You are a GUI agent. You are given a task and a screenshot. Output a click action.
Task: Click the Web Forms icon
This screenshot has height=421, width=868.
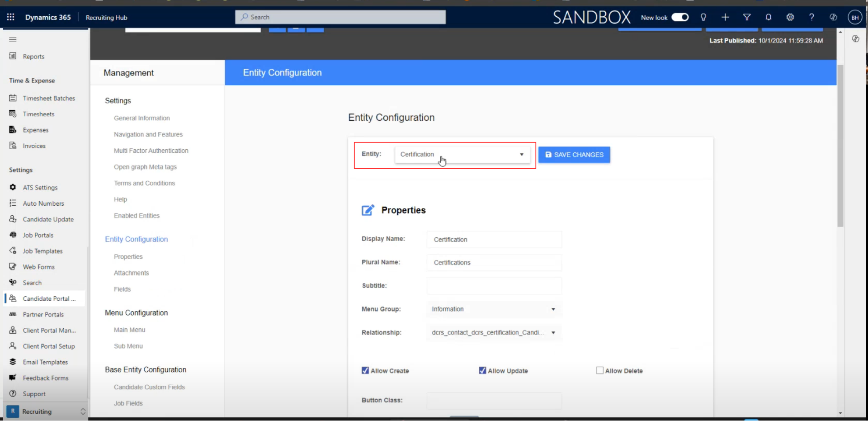coord(13,266)
